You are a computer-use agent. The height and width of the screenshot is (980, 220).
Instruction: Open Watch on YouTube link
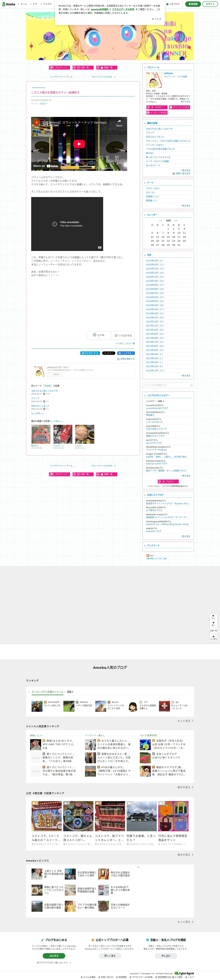pyautogui.click(x=46, y=166)
